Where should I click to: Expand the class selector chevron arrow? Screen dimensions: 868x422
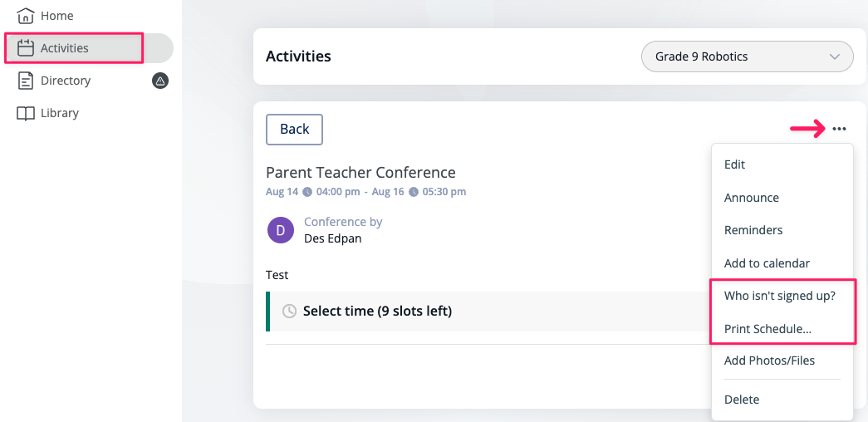(835, 56)
